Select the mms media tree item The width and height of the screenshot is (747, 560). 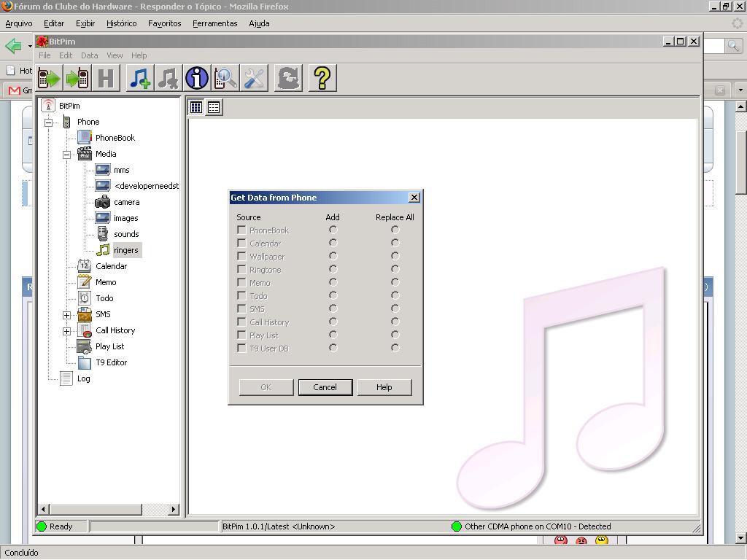[x=122, y=170]
